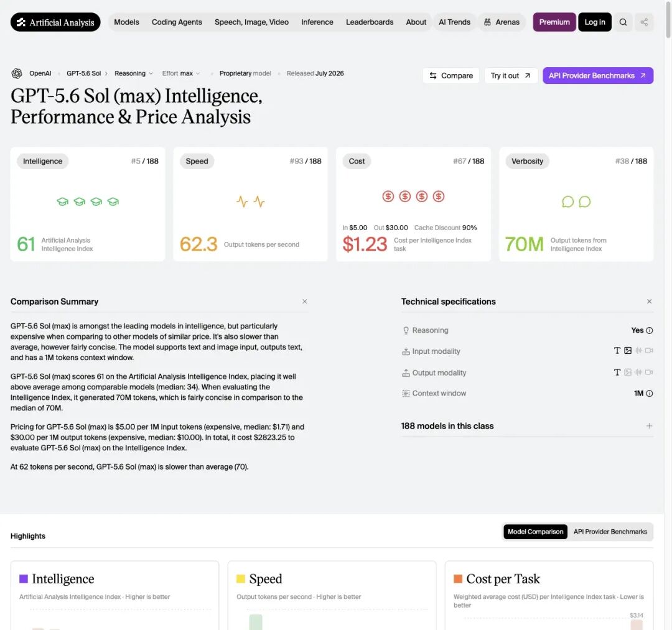Click the share icon in header
The image size is (672, 630).
tap(644, 22)
